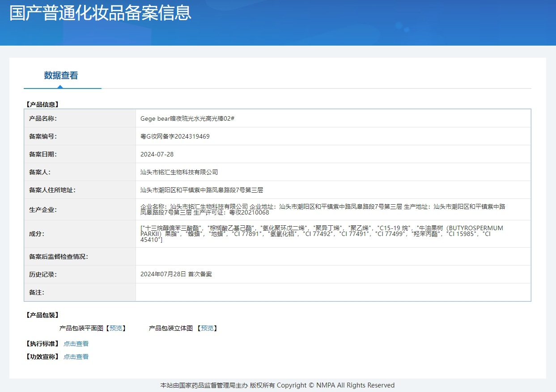Click the 产品名称 row label
This screenshot has width=556, height=392.
(x=43, y=118)
